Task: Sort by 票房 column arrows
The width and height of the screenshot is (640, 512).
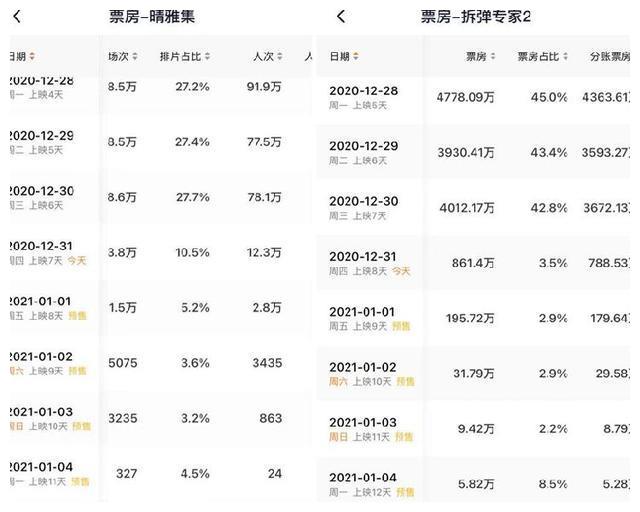Action: 493,56
